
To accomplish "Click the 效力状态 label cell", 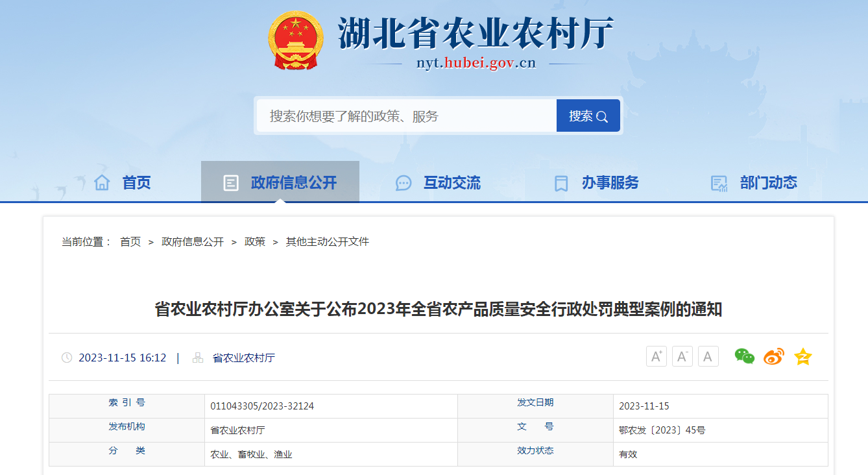I will pyautogui.click(x=535, y=454).
